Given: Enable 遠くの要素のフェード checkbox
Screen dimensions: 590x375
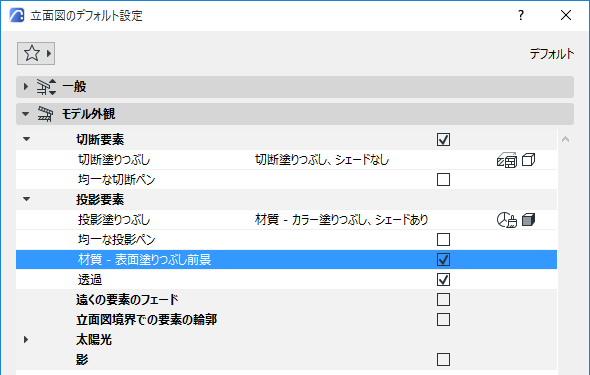Looking at the screenshot, I should (x=443, y=300).
